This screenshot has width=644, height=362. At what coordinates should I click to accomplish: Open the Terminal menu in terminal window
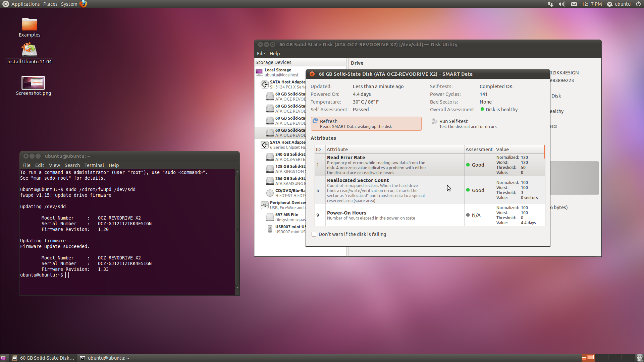[x=94, y=165]
